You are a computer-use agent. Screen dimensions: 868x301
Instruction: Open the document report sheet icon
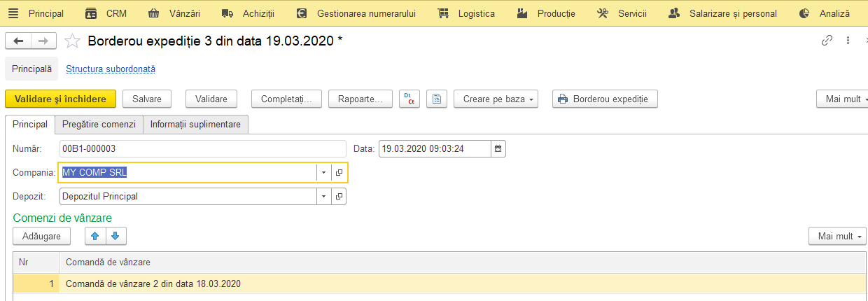point(436,99)
